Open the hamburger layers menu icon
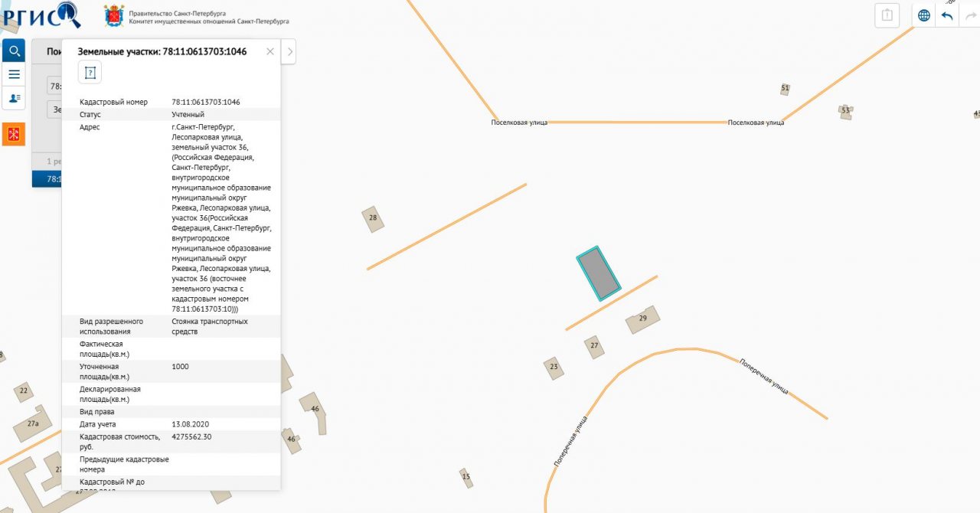 pos(14,74)
